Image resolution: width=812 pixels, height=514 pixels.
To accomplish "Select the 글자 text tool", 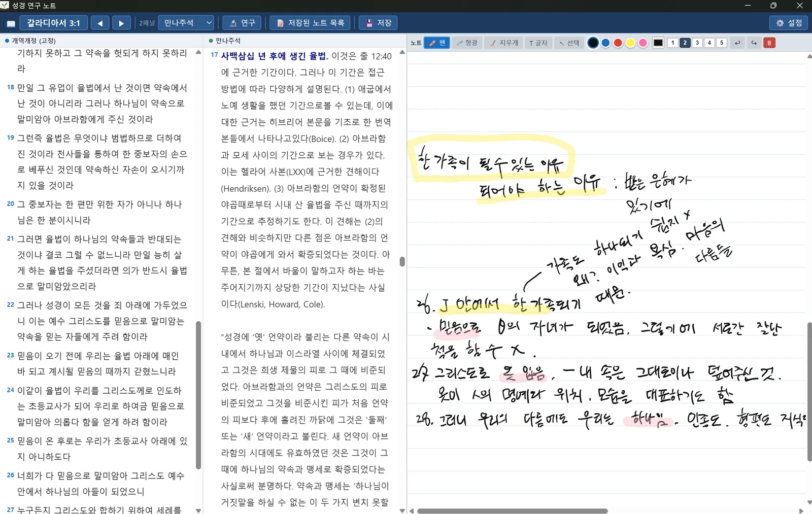I will [538, 43].
